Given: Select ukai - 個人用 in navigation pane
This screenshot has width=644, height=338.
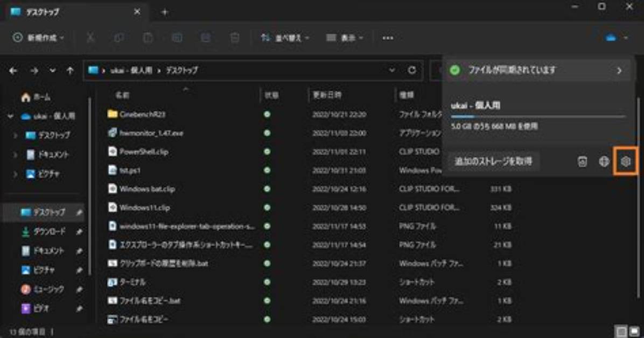Looking at the screenshot, I should point(47,116).
